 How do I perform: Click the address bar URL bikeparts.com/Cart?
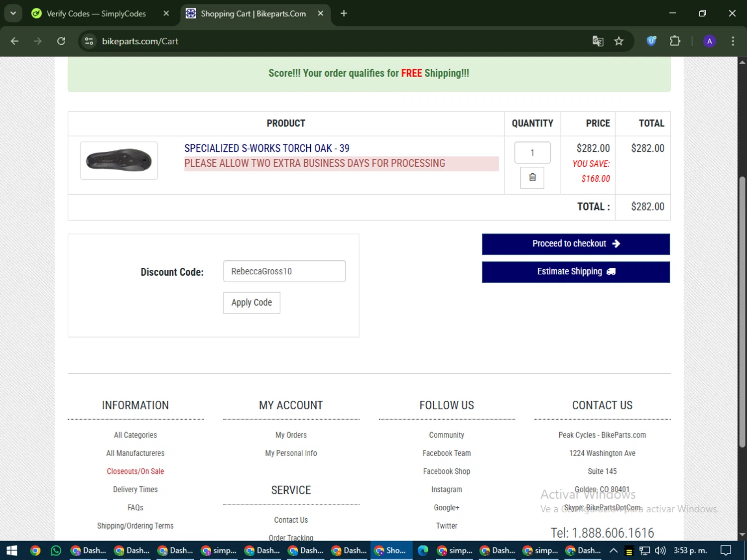click(x=140, y=41)
